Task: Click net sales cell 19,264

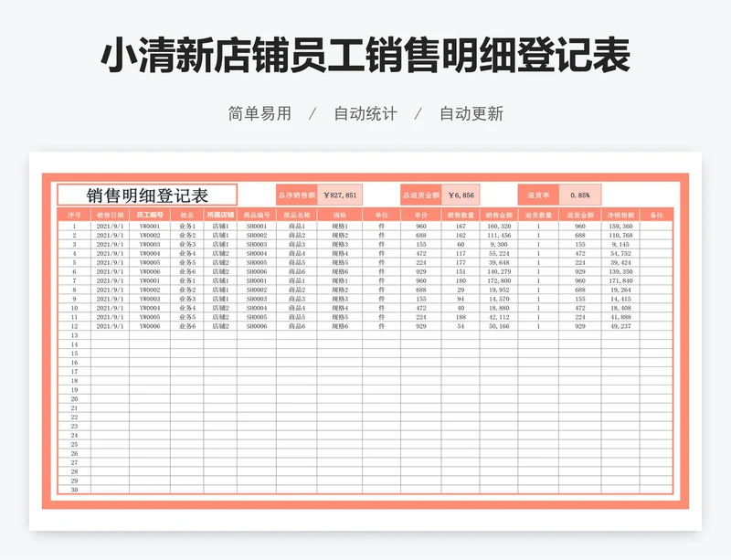Action: [x=620, y=290]
